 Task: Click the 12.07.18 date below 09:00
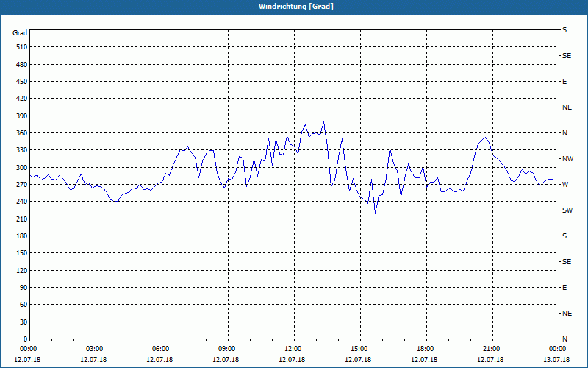tap(226, 360)
